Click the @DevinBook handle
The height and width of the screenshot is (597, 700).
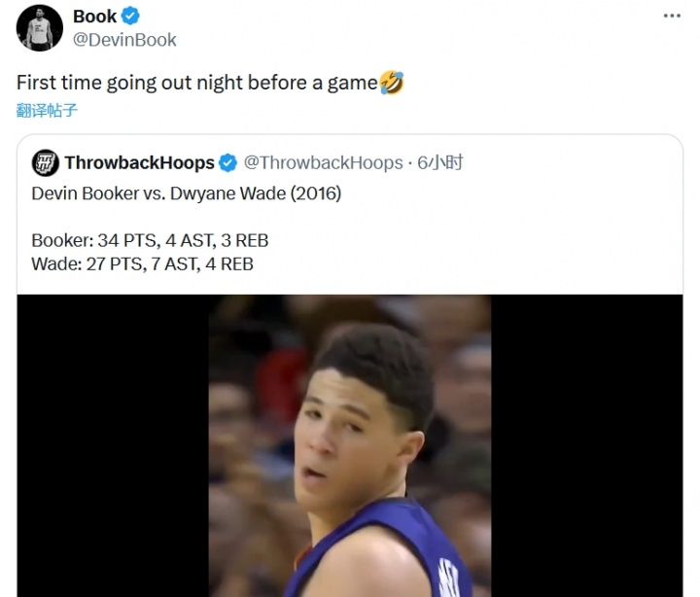[x=124, y=40]
